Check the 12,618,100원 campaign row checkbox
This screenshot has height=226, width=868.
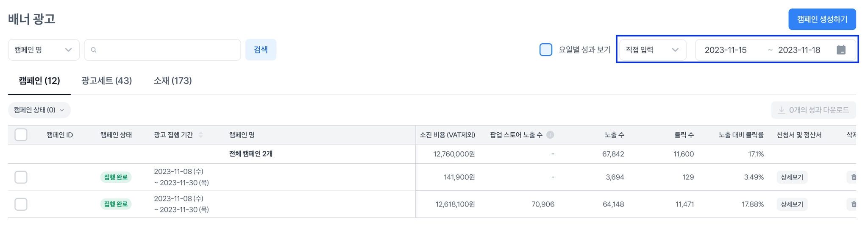(x=21, y=204)
